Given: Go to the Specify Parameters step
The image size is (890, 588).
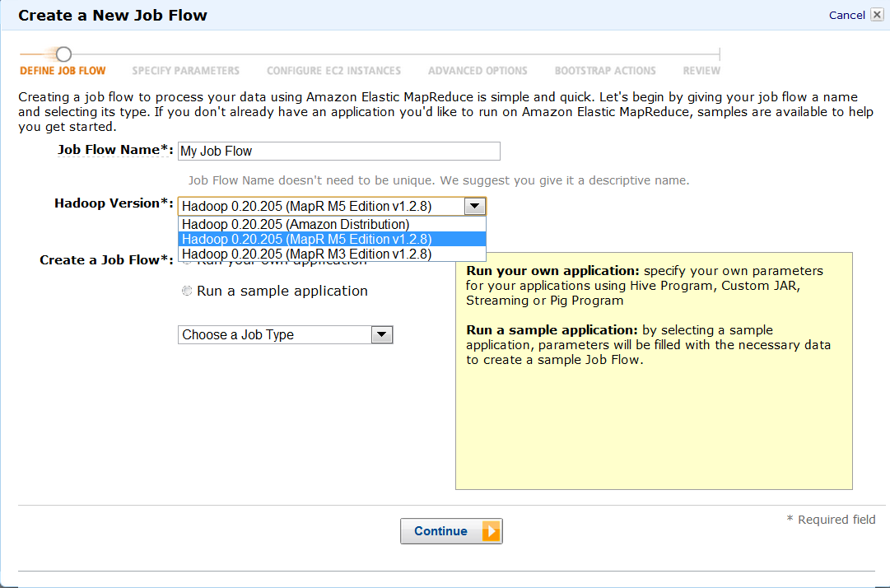Looking at the screenshot, I should [185, 71].
